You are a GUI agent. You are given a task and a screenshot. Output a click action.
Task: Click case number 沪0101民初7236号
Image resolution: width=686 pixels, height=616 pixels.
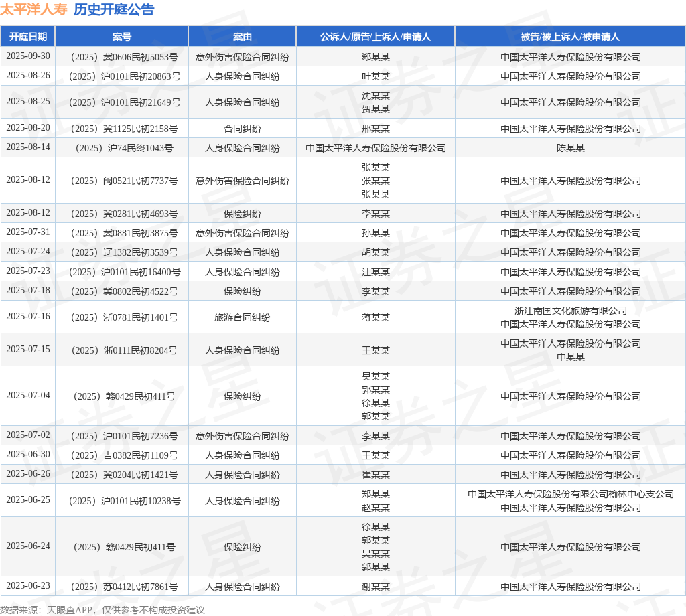(x=124, y=436)
